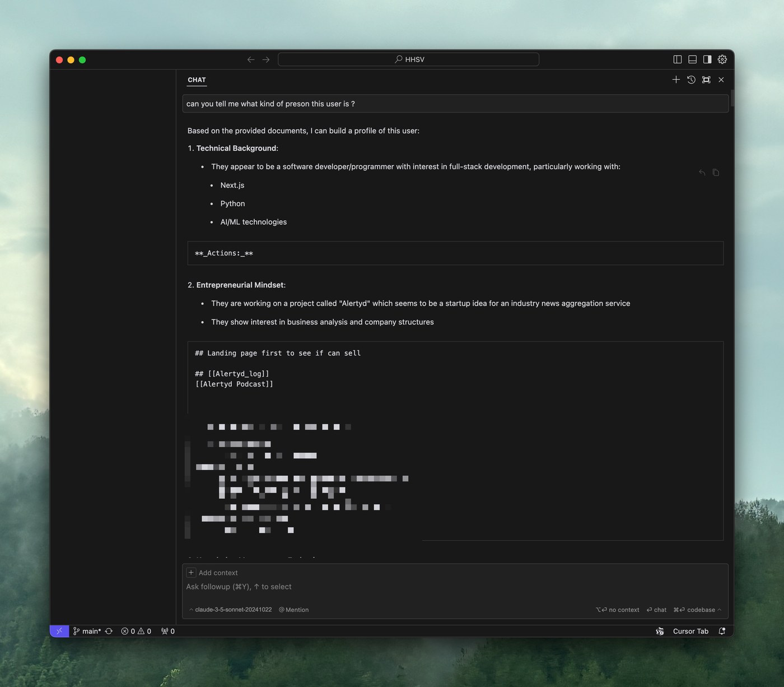784x687 pixels.
Task: Open the HHSV search bar
Action: click(x=409, y=59)
